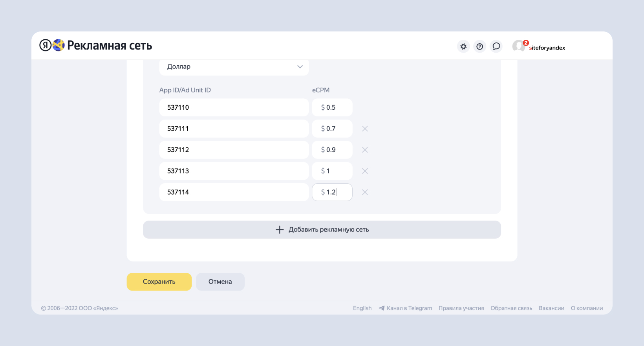Remove the row with ID 537113

(x=365, y=171)
